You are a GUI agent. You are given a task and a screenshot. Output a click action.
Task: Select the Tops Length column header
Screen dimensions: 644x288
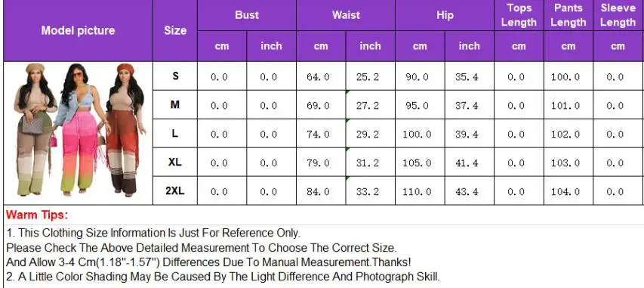[x=519, y=15]
